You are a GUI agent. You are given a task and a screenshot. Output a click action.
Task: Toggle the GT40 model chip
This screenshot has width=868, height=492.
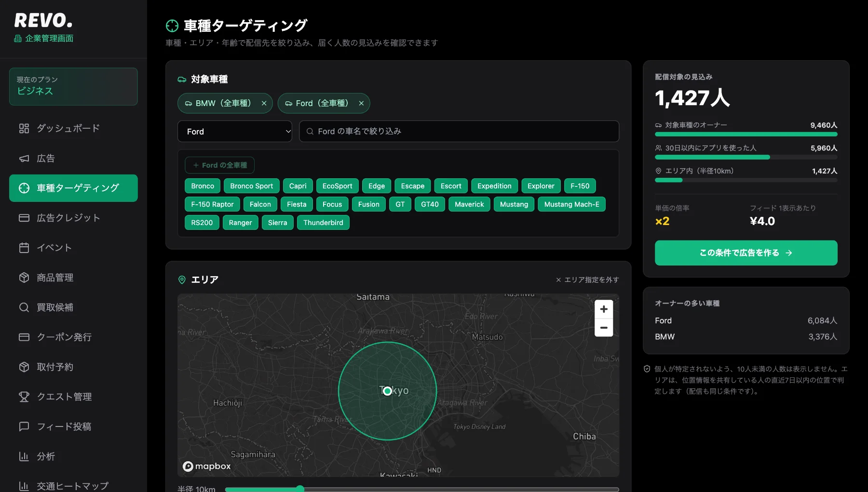click(430, 204)
